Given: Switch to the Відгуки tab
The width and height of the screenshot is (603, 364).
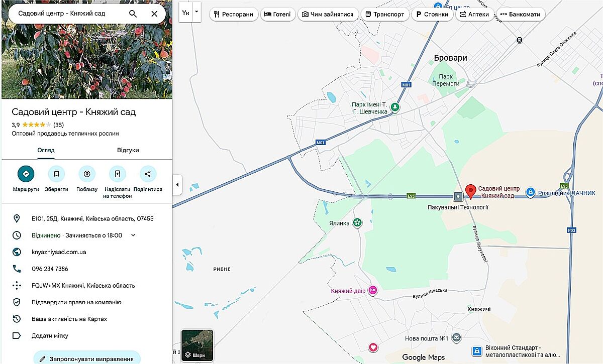Looking at the screenshot, I should [x=128, y=150].
